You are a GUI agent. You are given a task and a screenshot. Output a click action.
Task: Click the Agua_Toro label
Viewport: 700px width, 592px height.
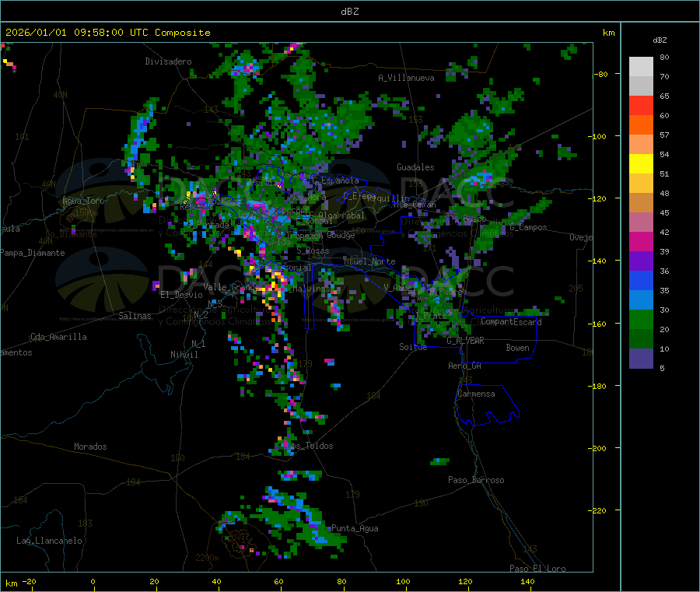[x=83, y=201]
